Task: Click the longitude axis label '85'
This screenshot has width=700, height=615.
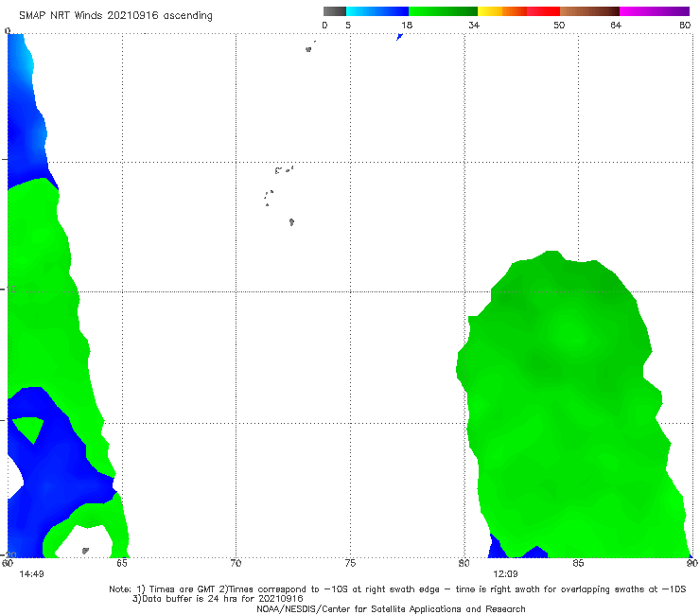Action: [578, 563]
